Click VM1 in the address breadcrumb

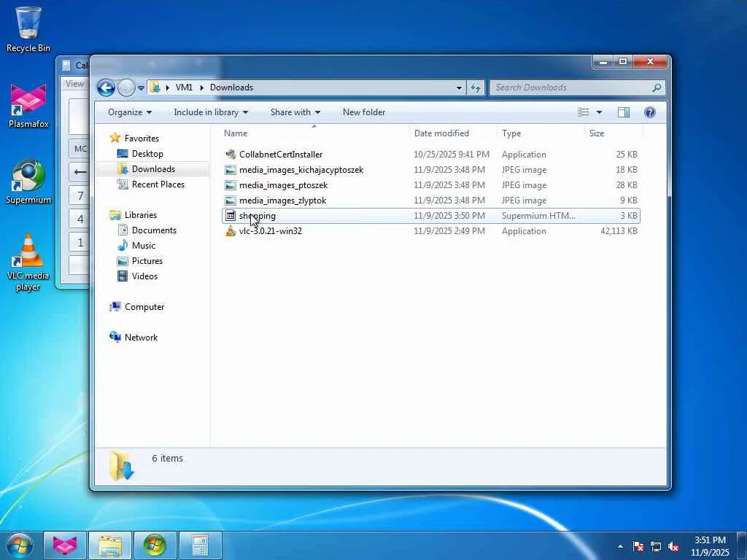[x=184, y=87]
